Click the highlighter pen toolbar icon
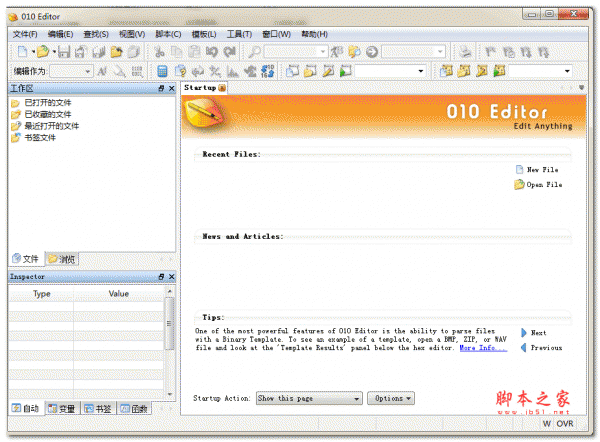Screen dimensions: 600x442 pyautogui.click(x=120, y=71)
